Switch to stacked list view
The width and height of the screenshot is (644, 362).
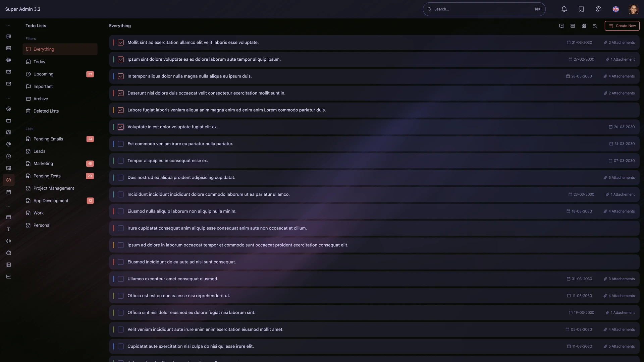tap(573, 26)
